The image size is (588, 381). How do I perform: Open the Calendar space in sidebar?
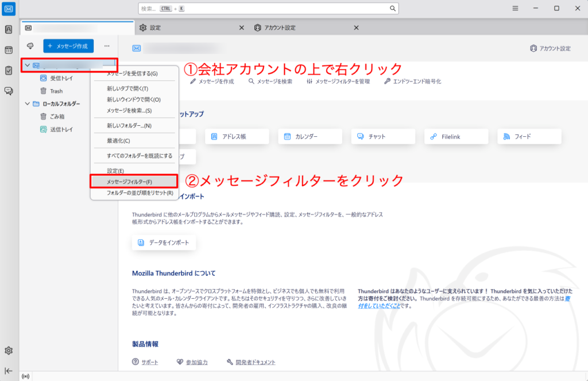(9, 50)
